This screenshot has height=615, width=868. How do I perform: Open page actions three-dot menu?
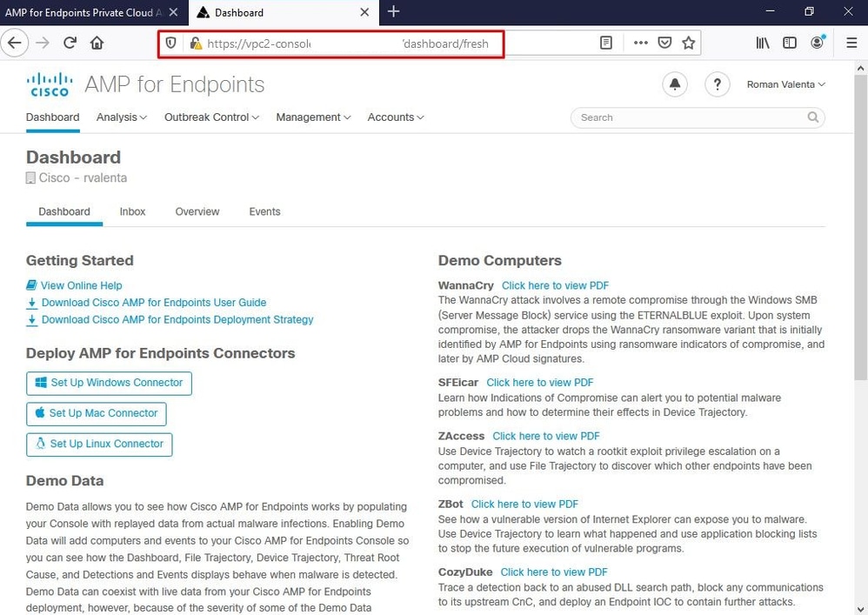(640, 43)
